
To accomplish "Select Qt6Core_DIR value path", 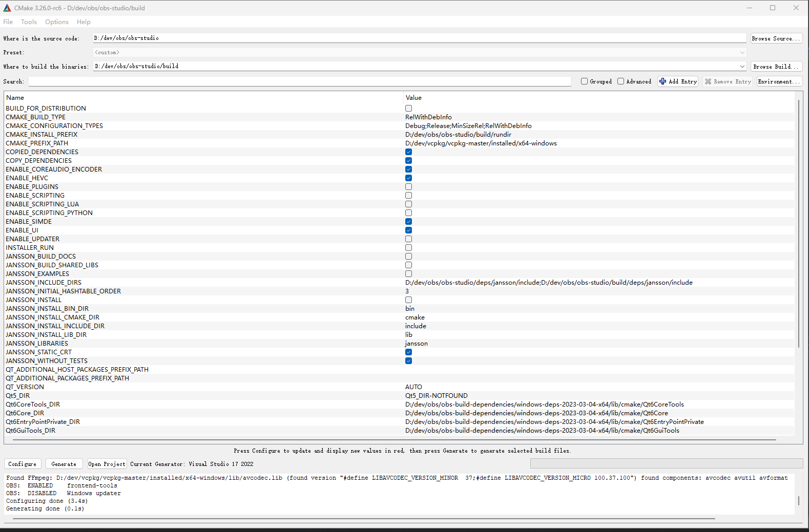I will pos(536,413).
